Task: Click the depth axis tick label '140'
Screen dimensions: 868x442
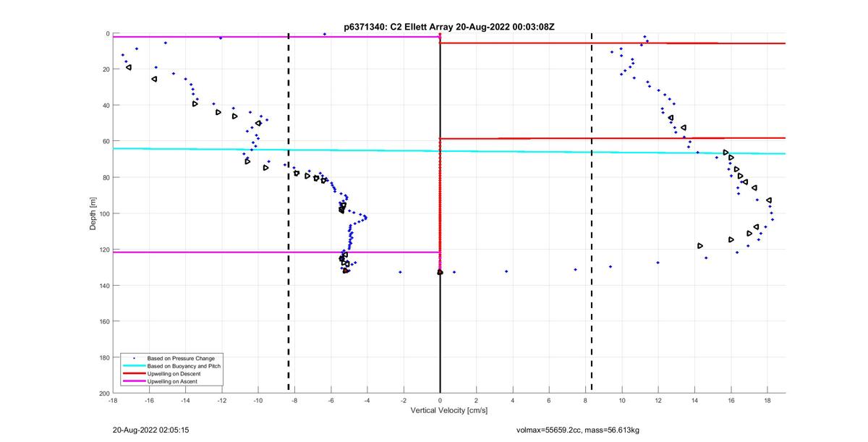Action: (x=104, y=285)
